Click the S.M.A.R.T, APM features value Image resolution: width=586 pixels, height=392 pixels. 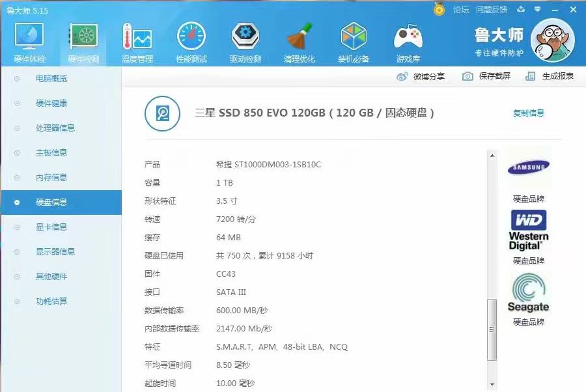(282, 347)
